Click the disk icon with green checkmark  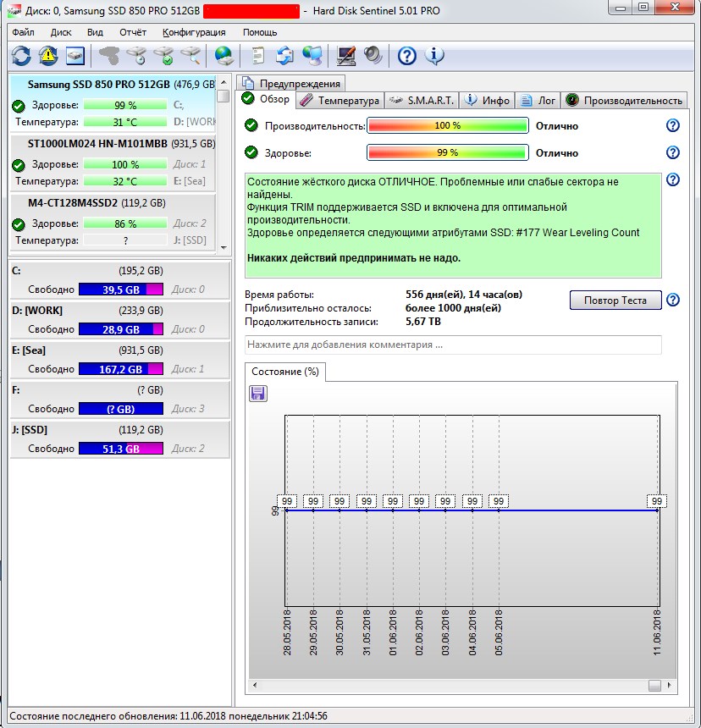pyautogui.click(x=164, y=56)
